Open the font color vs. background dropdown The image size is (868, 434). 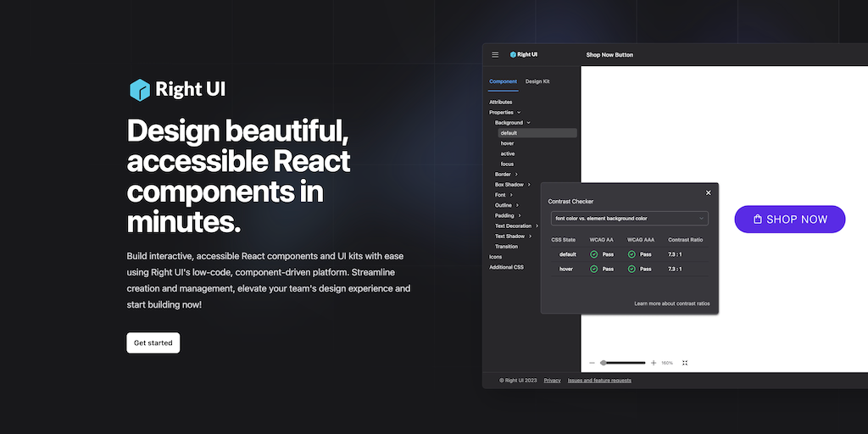coord(628,219)
